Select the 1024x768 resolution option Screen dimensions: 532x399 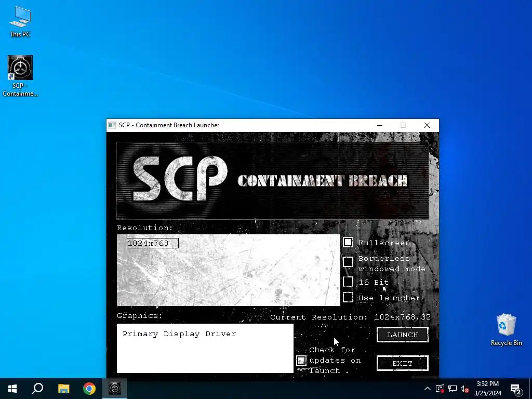pyautogui.click(x=153, y=243)
